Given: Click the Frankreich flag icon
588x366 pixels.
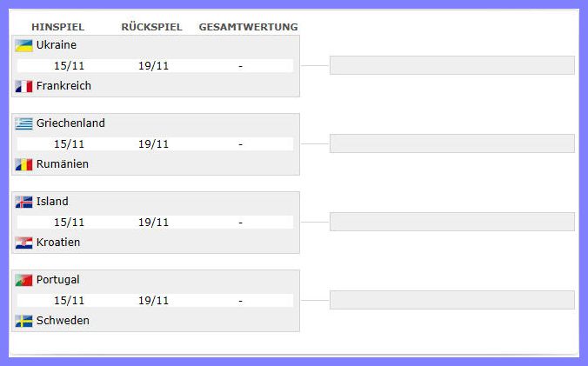Looking at the screenshot, I should 23,86.
